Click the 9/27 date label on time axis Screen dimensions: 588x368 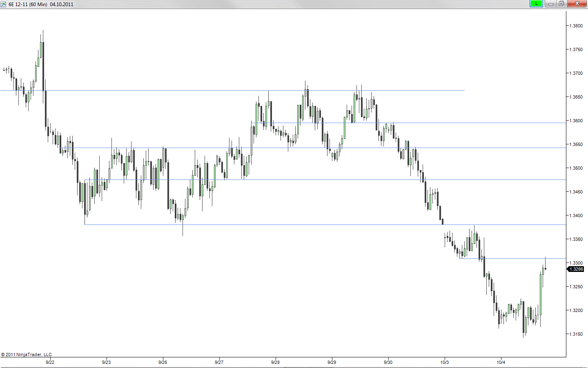point(219,362)
